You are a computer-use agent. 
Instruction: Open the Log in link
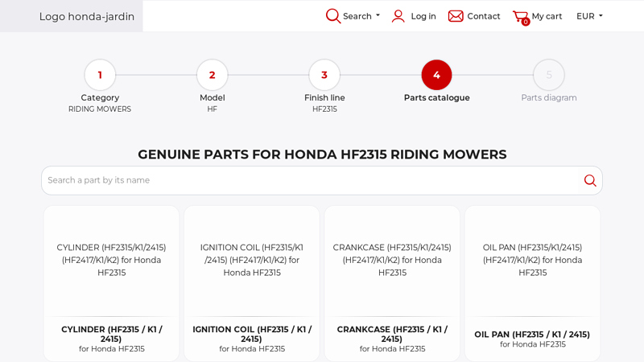[x=423, y=16]
